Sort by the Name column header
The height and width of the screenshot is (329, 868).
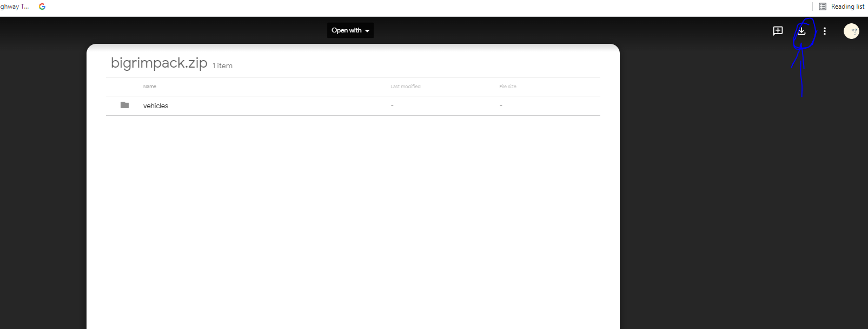click(150, 87)
